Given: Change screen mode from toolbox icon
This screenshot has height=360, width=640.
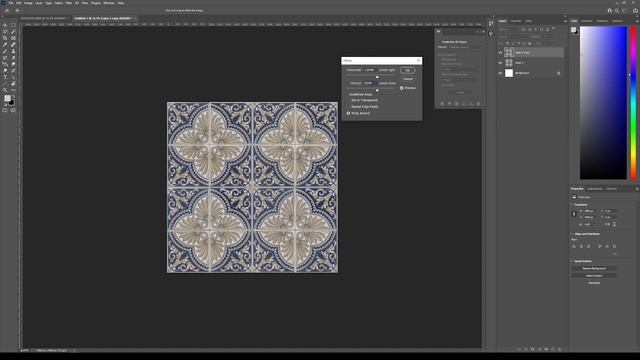Looking at the screenshot, I should tap(13, 110).
